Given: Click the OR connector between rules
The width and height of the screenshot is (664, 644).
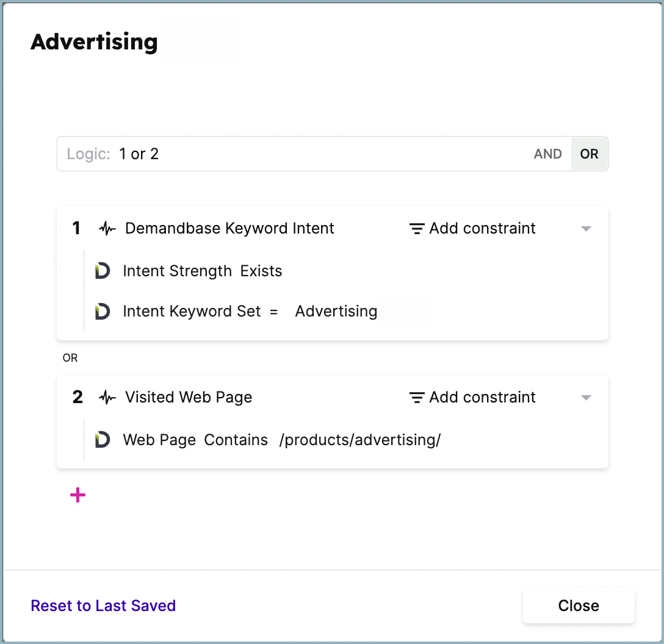Looking at the screenshot, I should click(x=70, y=358).
